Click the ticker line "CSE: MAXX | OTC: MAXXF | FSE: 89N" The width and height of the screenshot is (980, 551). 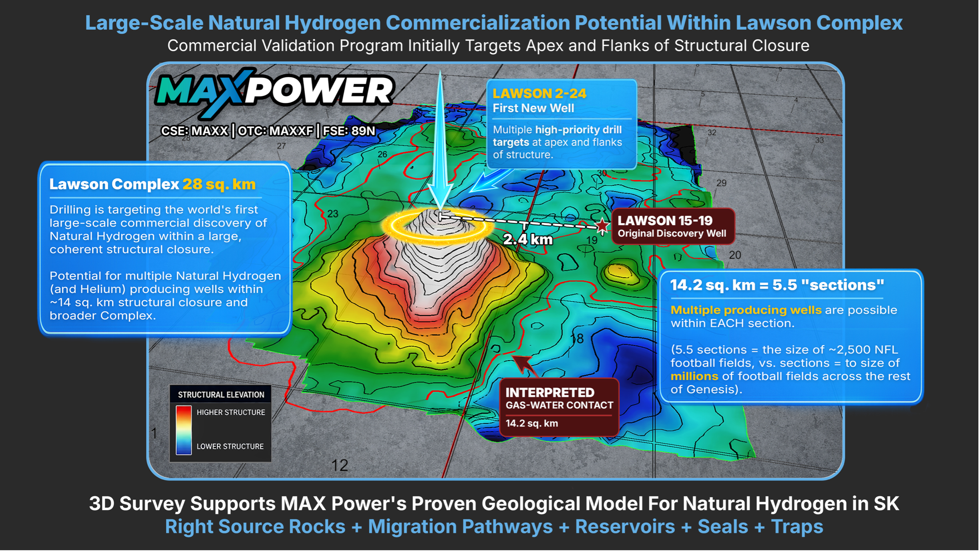tap(268, 131)
